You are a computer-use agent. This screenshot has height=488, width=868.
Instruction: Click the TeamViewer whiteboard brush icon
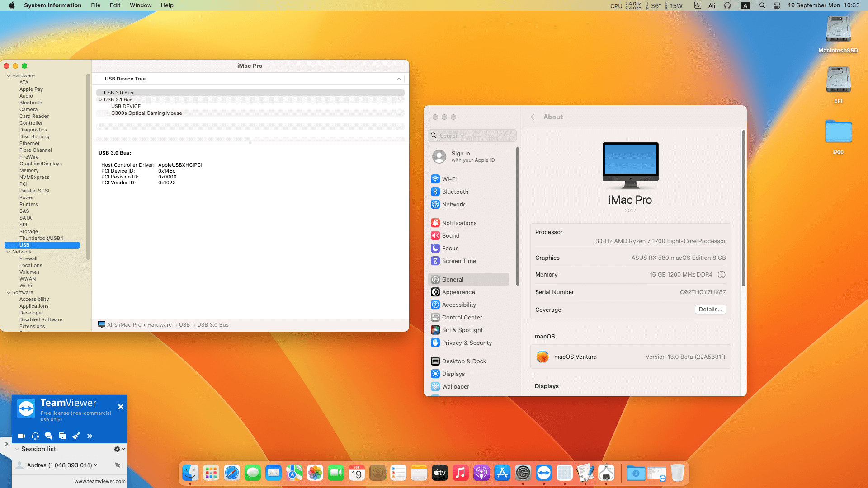pyautogui.click(x=76, y=436)
